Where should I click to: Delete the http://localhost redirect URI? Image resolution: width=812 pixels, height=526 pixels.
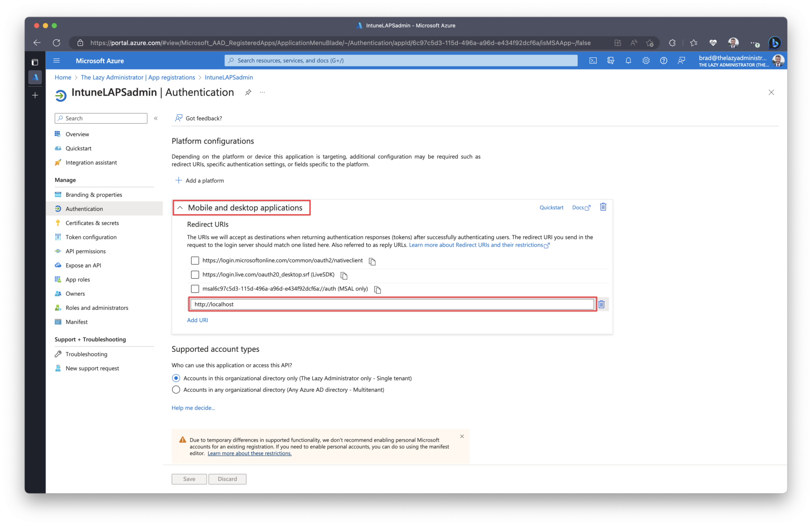pos(601,304)
